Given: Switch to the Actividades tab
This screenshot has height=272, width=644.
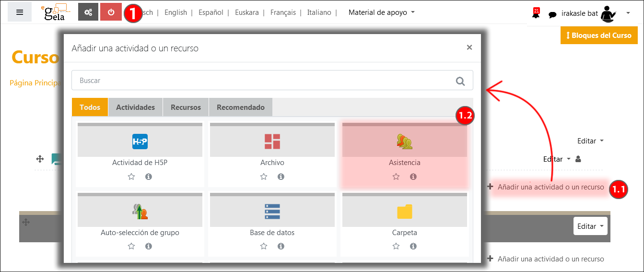Looking at the screenshot, I should tap(135, 107).
